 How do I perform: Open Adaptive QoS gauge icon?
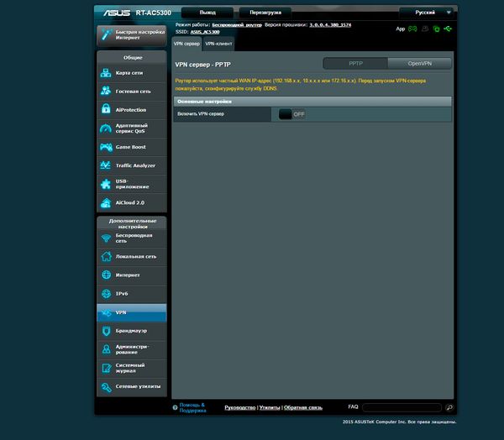pos(106,128)
